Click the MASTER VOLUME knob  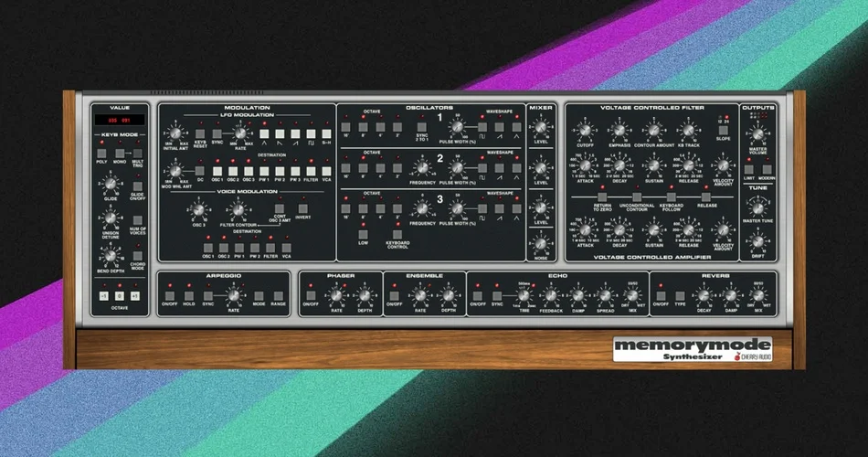point(757,134)
